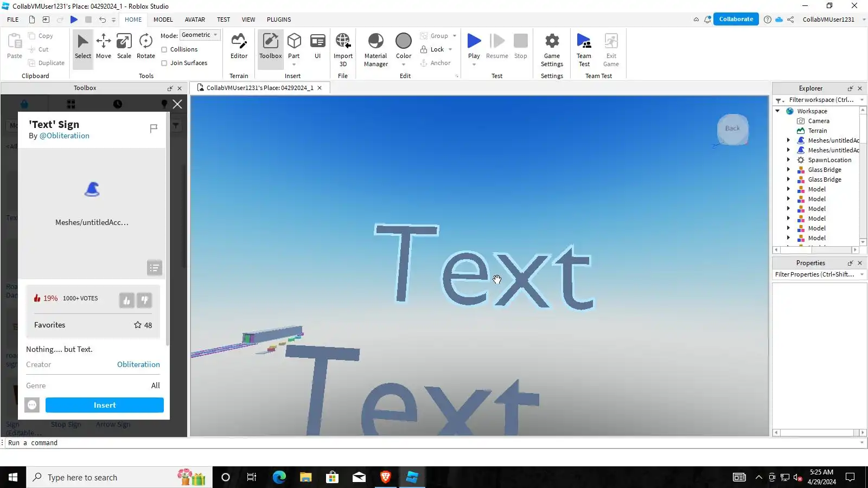Open the Mode Geometric dropdown
The height and width of the screenshot is (488, 868).
[x=200, y=35]
